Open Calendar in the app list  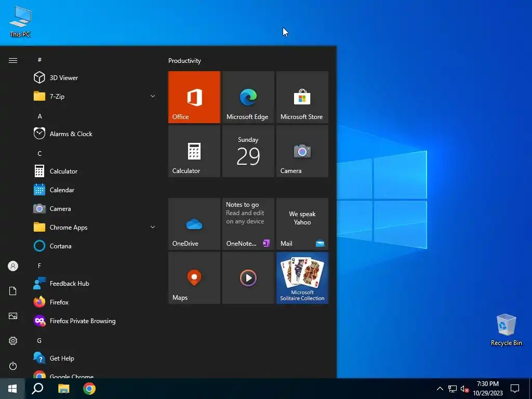pos(95,190)
